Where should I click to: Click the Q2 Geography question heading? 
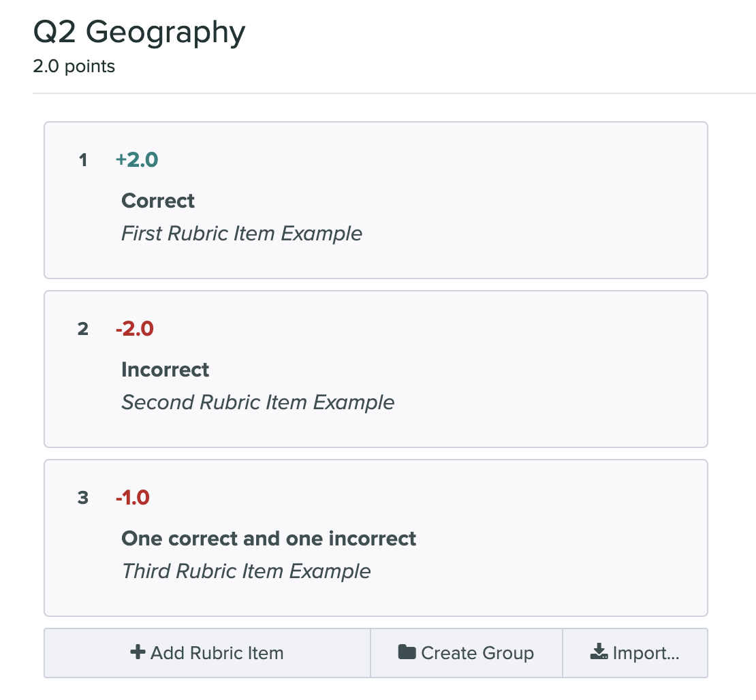point(139,32)
